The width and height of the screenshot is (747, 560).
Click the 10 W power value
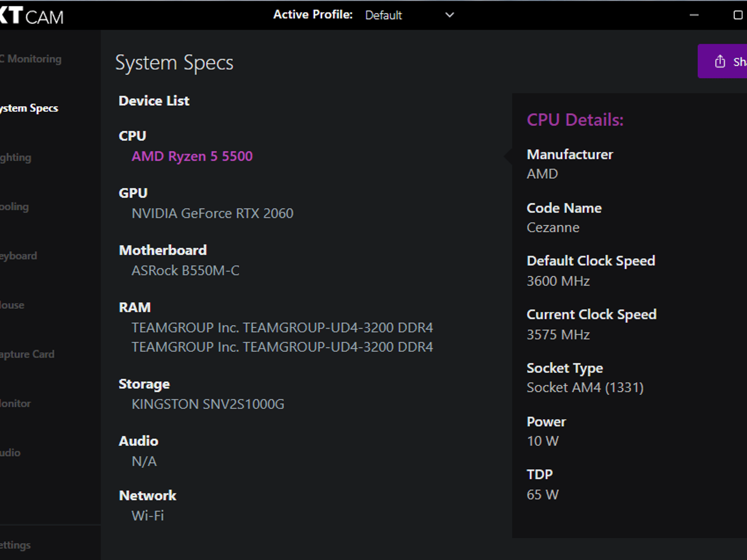click(543, 441)
